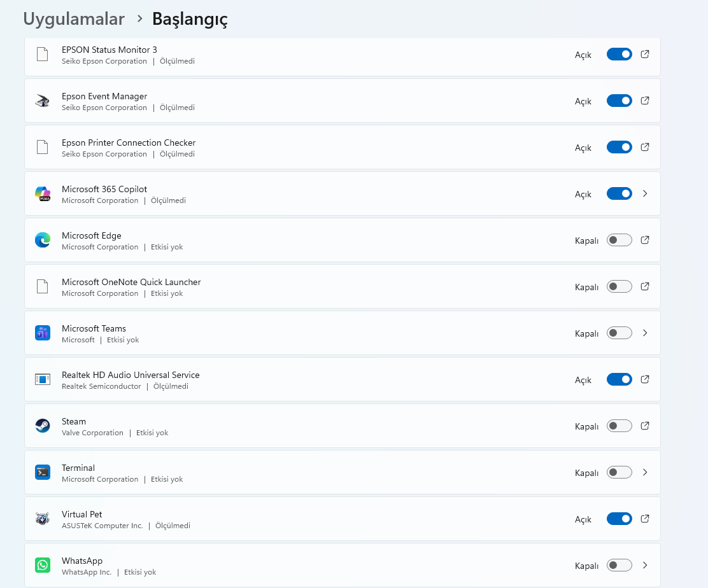Enable WhatsApp startup toggle
Image resolution: width=708 pixels, height=588 pixels.
pos(619,566)
